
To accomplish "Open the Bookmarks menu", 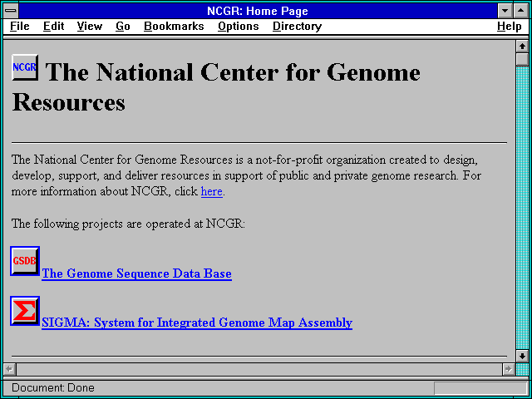I will coord(174,26).
